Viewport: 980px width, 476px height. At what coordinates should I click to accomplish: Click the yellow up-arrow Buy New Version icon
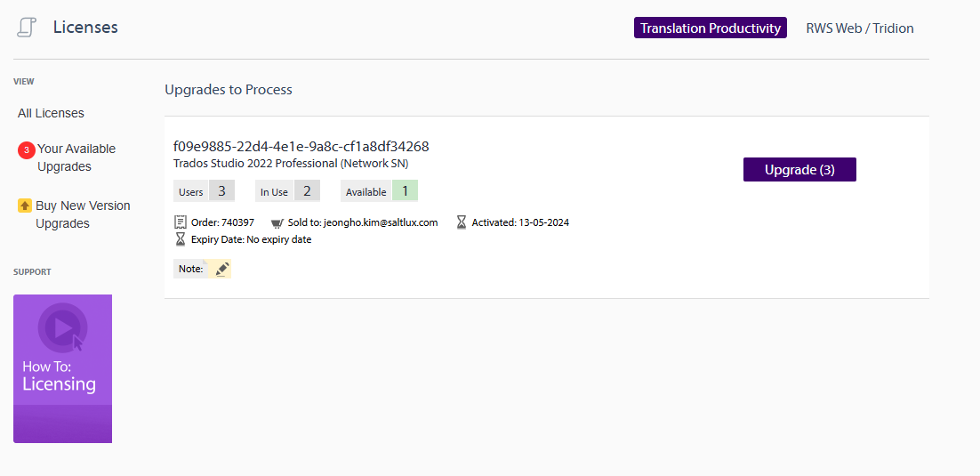25,206
